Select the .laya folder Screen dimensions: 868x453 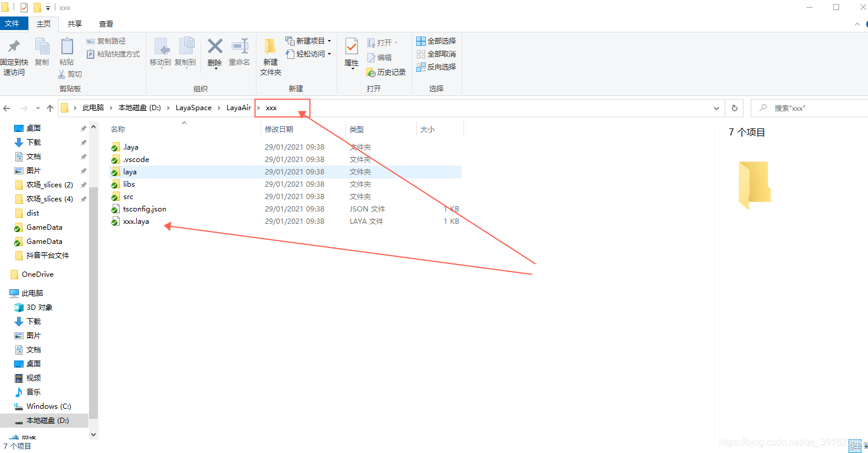131,147
